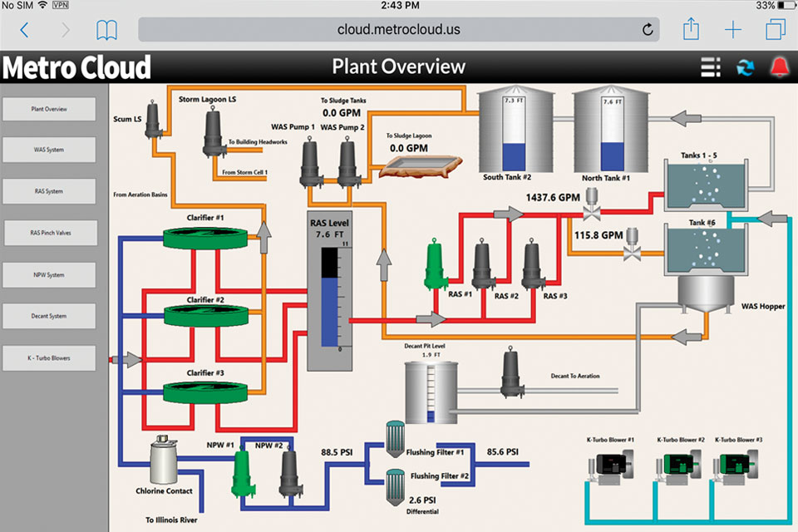This screenshot has height=532, width=798.
Task: Open the Metro Cloud hamburger menu
Action: tap(711, 67)
